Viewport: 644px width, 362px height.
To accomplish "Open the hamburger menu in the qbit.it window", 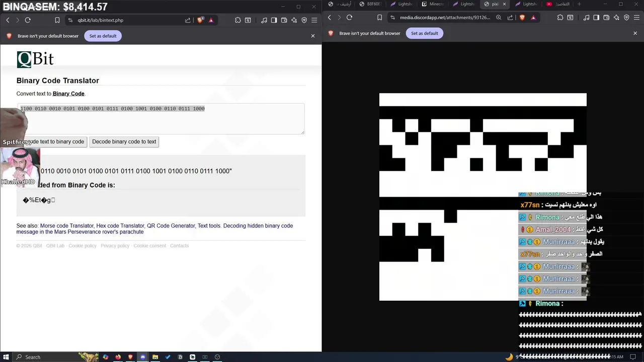I will click(314, 20).
